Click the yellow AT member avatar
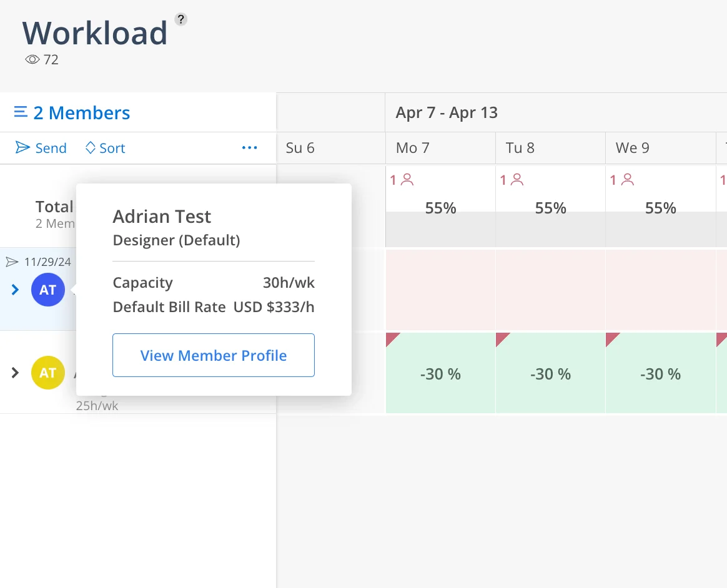 48,373
